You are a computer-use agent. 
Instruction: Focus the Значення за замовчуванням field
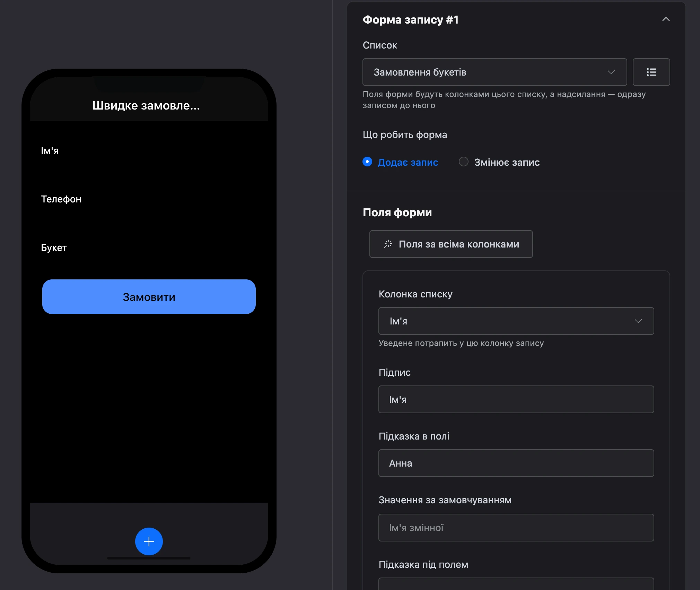[x=516, y=528]
